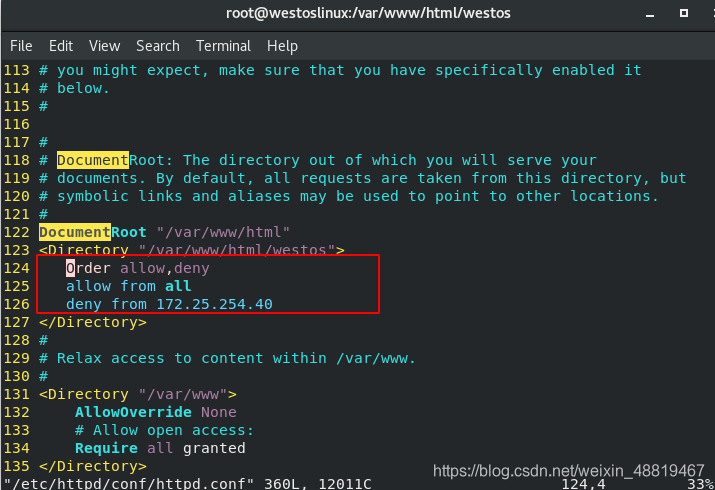Click line number 116
This screenshot has height=490, width=715.
pos(16,124)
